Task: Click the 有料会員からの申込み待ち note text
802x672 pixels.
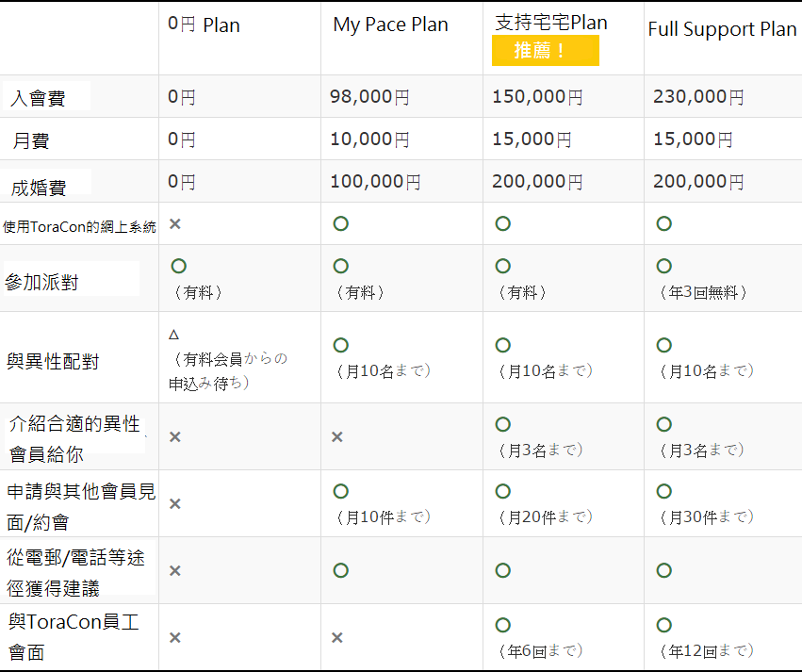Action: pos(230,371)
